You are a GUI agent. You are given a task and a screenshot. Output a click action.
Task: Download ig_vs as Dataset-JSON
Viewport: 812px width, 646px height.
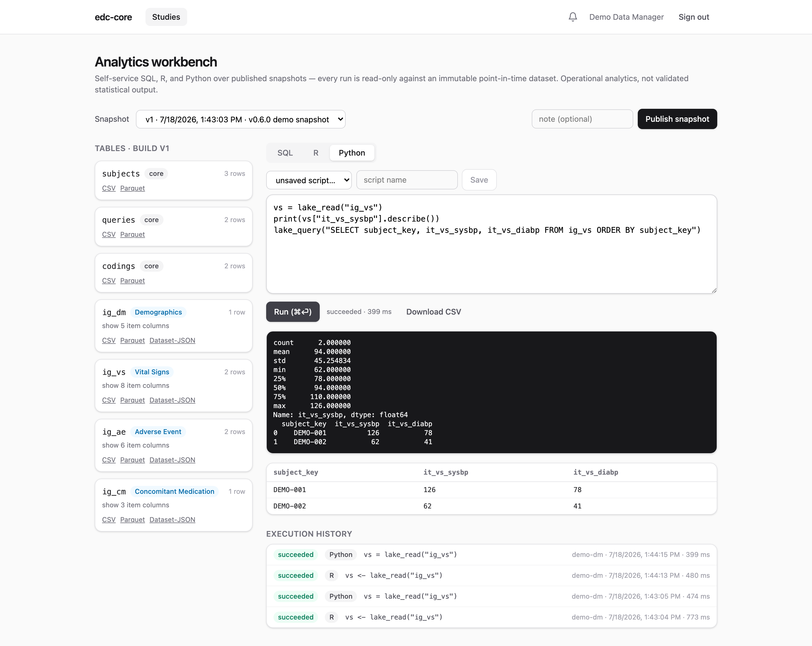(172, 400)
